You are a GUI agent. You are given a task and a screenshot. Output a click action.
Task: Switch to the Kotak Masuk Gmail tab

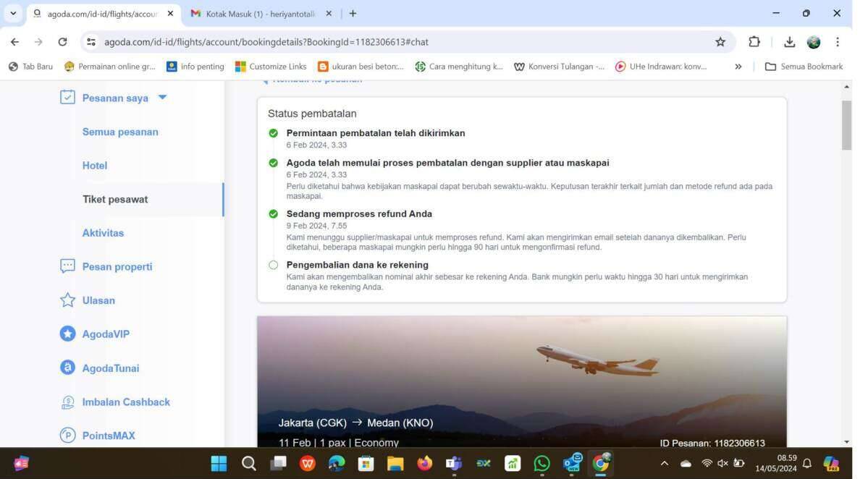[258, 14]
